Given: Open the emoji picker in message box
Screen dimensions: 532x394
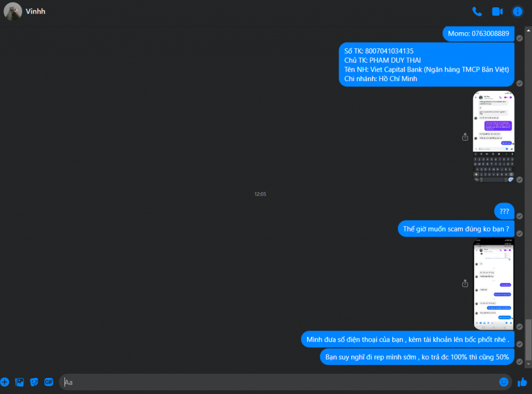Looking at the screenshot, I should tap(504, 382).
